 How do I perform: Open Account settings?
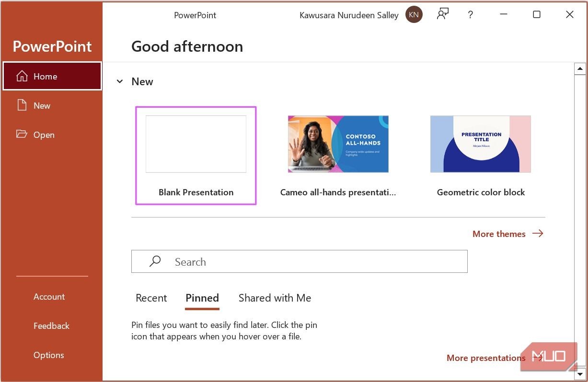(49, 297)
